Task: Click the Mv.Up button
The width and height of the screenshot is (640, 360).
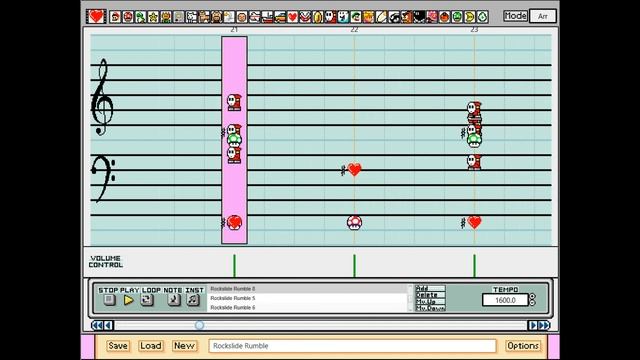Action: tap(430, 301)
